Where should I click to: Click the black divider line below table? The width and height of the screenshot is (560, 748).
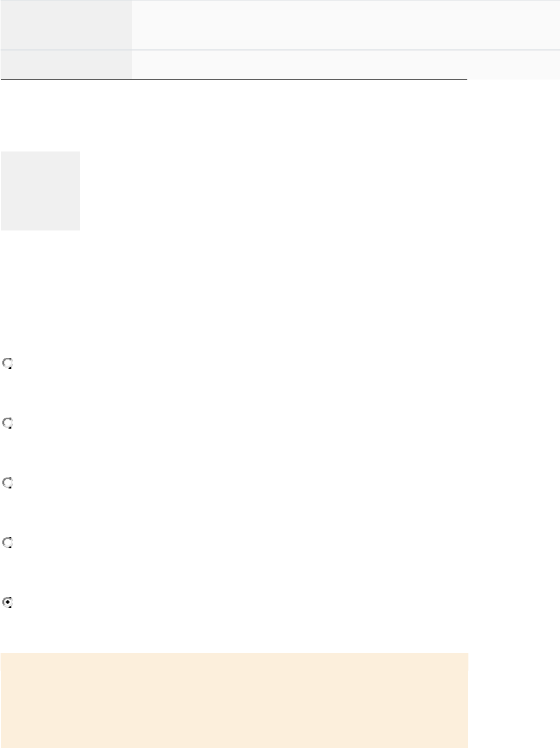click(234, 80)
